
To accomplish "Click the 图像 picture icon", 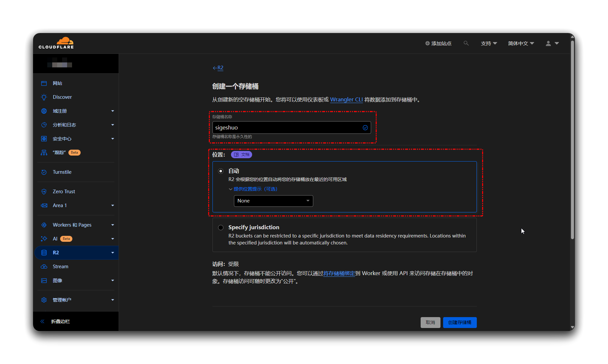I will pos(44,280).
